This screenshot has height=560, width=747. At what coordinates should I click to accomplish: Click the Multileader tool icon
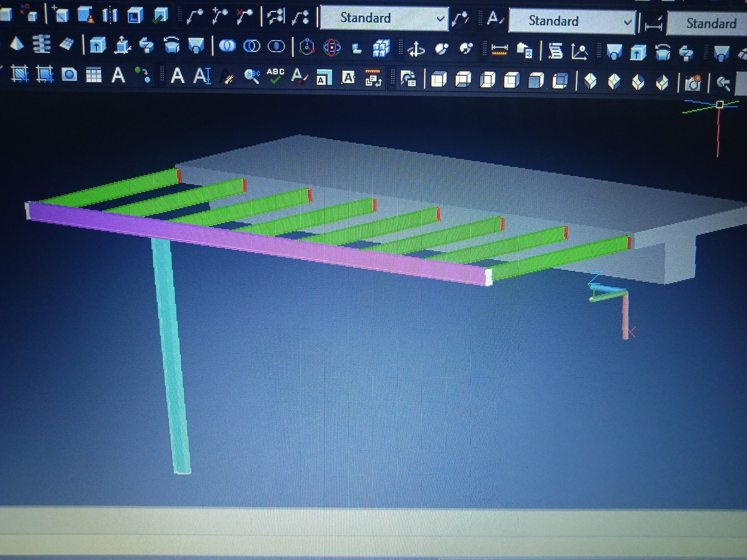tap(195, 17)
